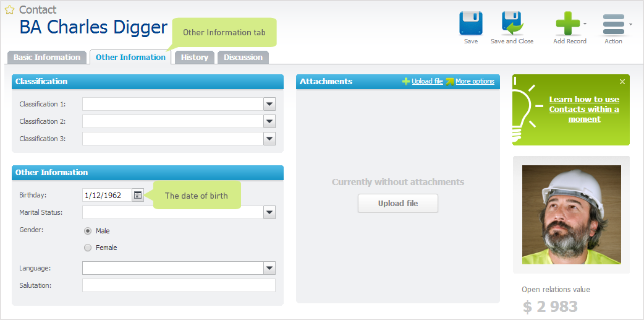Toggle the favorite star next to Contact

click(9, 9)
